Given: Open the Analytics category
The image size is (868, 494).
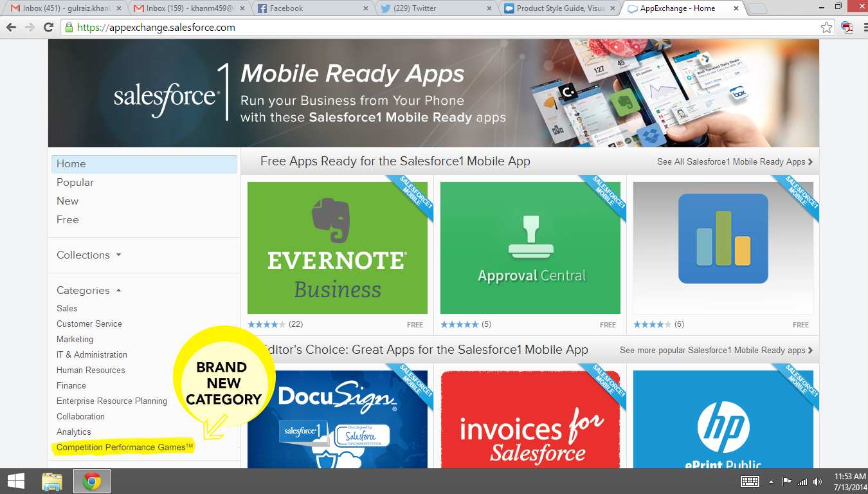Looking at the screenshot, I should pyautogui.click(x=74, y=432).
